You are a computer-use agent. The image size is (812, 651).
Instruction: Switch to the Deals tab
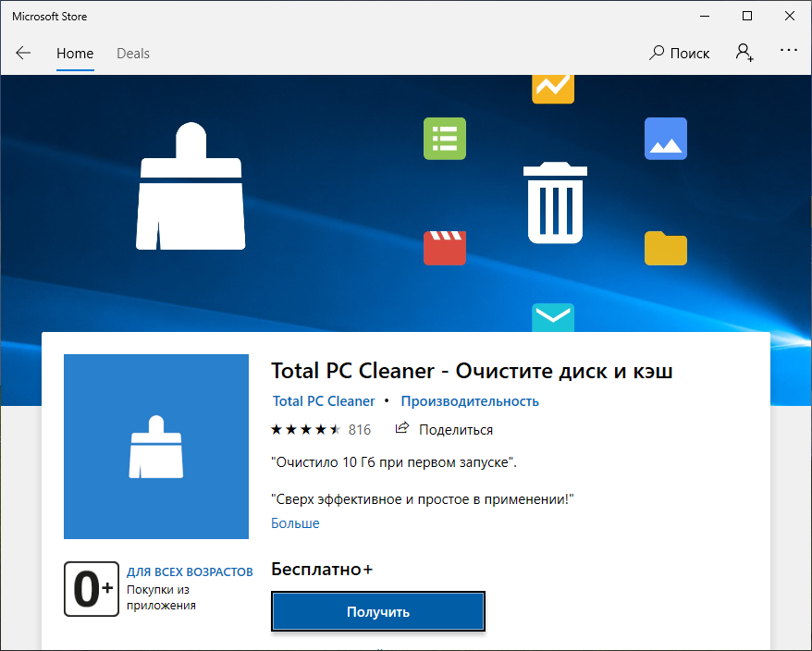pyautogui.click(x=133, y=54)
